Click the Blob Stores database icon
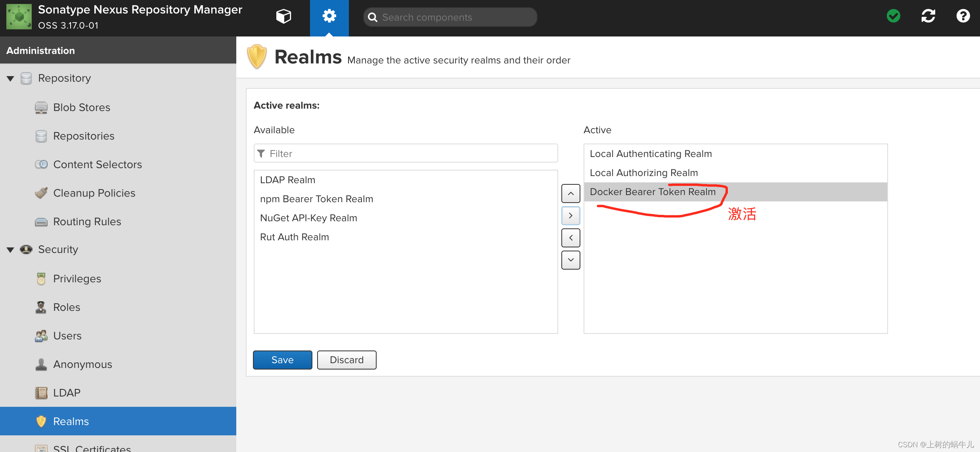This screenshot has height=452, width=980. (x=40, y=107)
